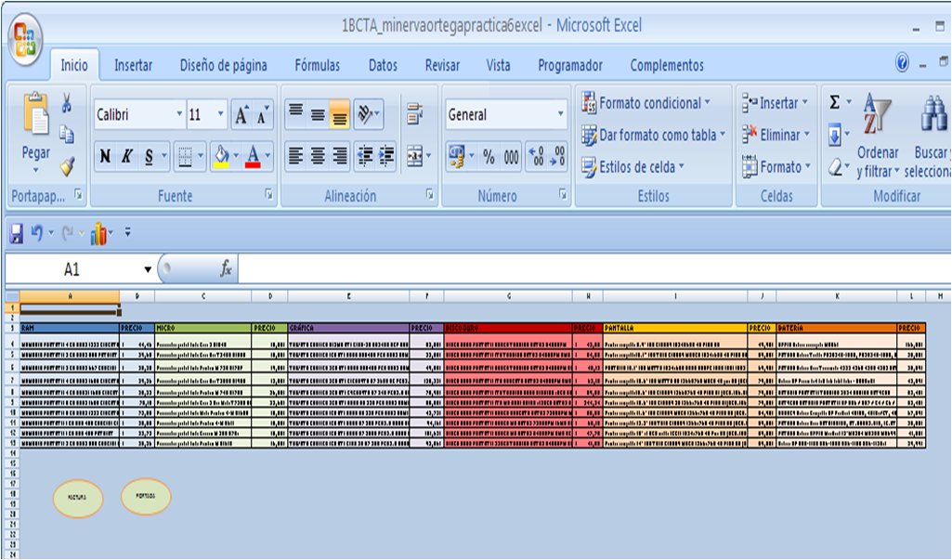Click the wrap text icon
Screen dimensions: 952x560
click(415, 113)
